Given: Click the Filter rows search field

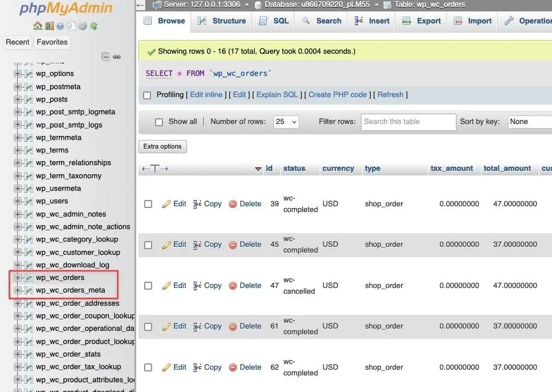Looking at the screenshot, I should [408, 122].
